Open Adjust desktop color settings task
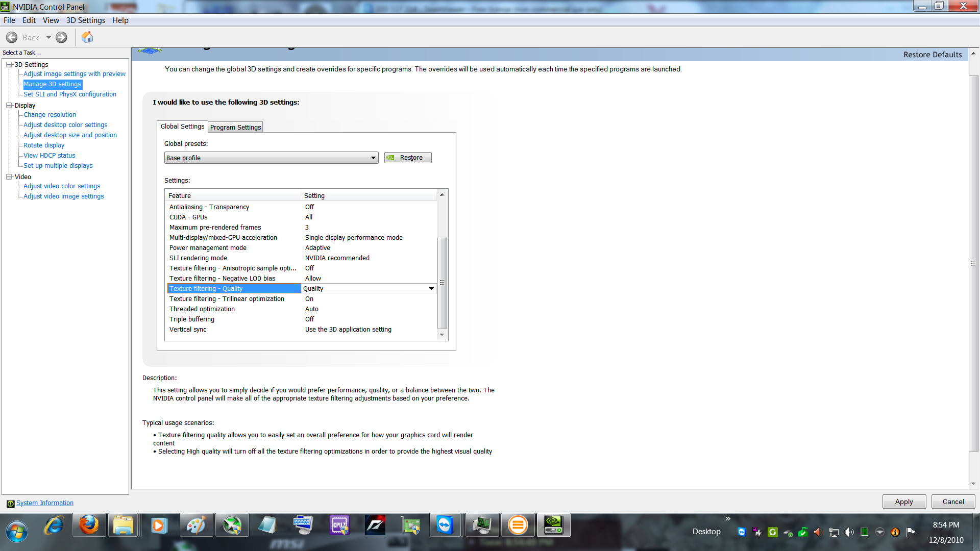 (65, 125)
